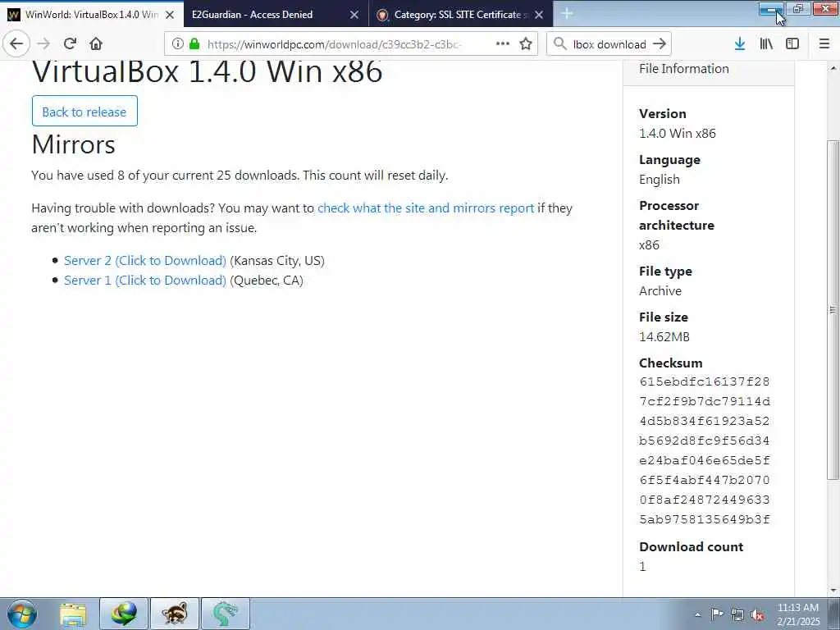Open File Explorer from the taskbar
This screenshot has width=840, height=630.
73,614
